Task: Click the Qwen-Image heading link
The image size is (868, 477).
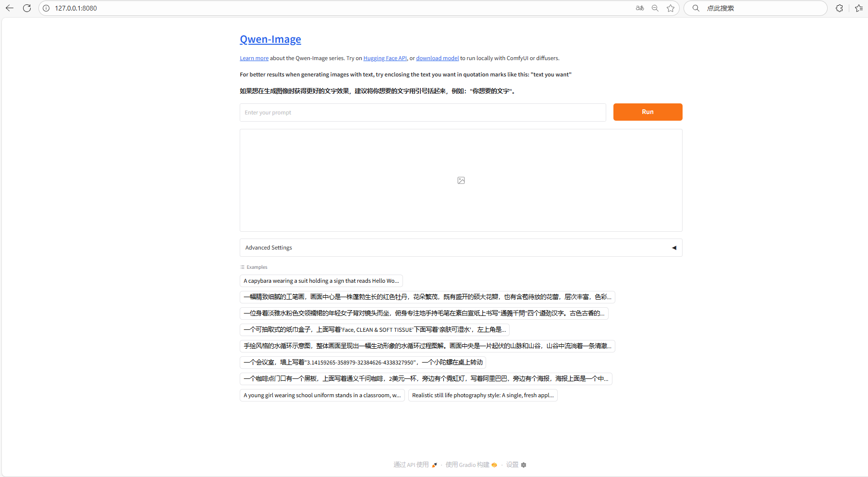Action: click(270, 39)
